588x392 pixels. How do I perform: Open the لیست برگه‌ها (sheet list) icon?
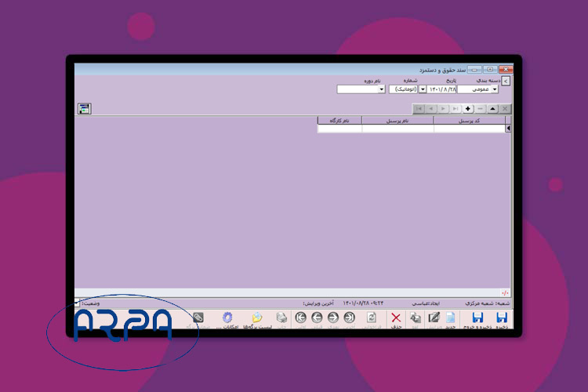point(256,318)
